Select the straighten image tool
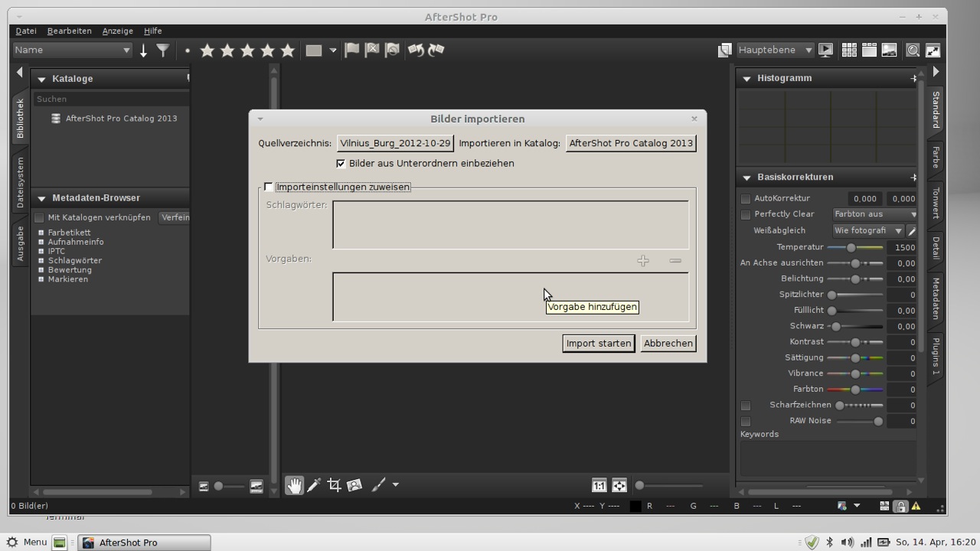Image resolution: width=980 pixels, height=551 pixels. click(x=354, y=485)
